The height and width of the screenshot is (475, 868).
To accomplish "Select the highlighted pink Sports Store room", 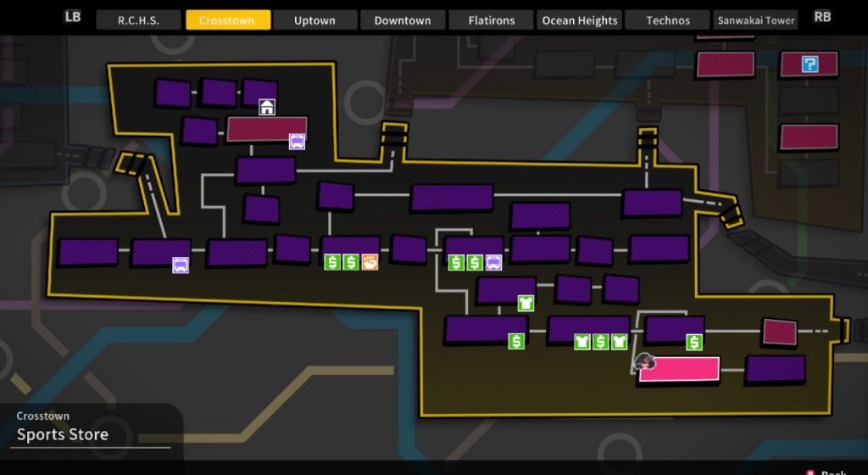I will click(x=679, y=369).
